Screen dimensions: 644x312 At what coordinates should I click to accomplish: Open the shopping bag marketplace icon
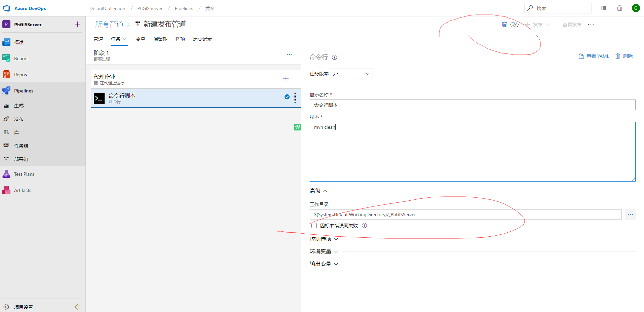(619, 8)
